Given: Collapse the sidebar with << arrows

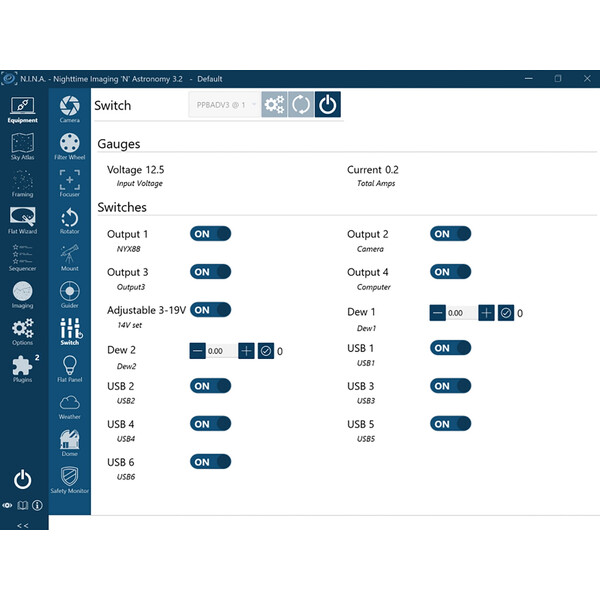Looking at the screenshot, I should [x=23, y=525].
